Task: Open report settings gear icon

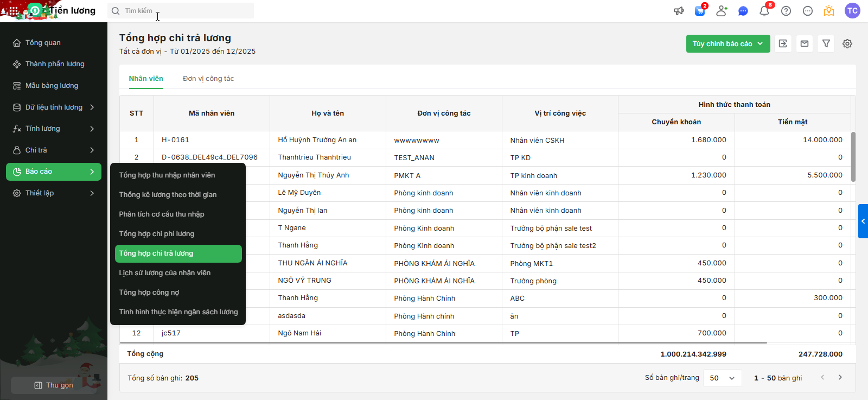Action: pyautogui.click(x=847, y=43)
